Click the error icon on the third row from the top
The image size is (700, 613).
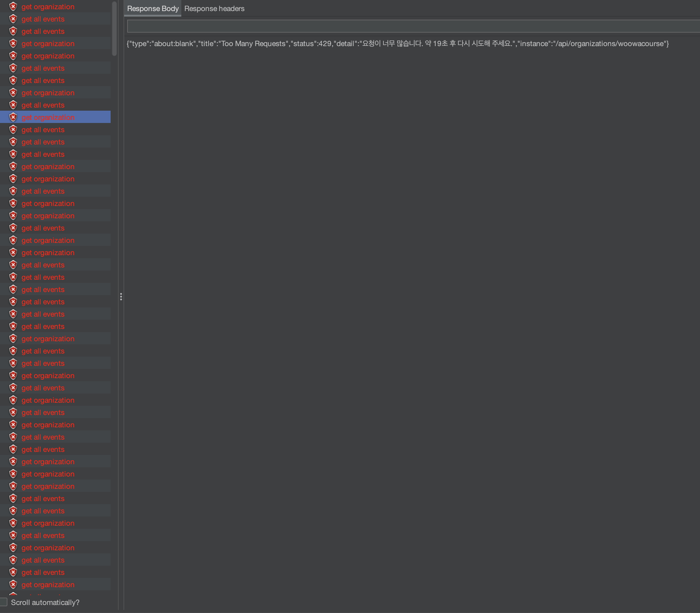tap(13, 31)
